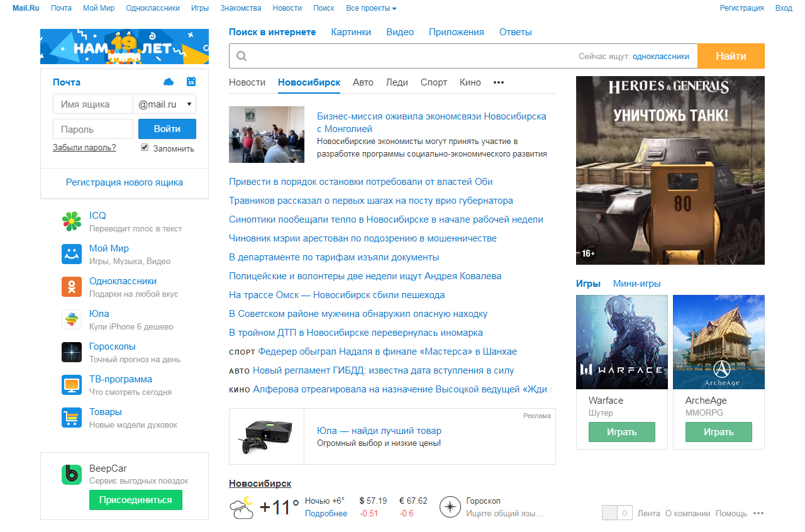Open Регистрация нового ящика link
Viewport: 805px width, 532px height.
(125, 182)
